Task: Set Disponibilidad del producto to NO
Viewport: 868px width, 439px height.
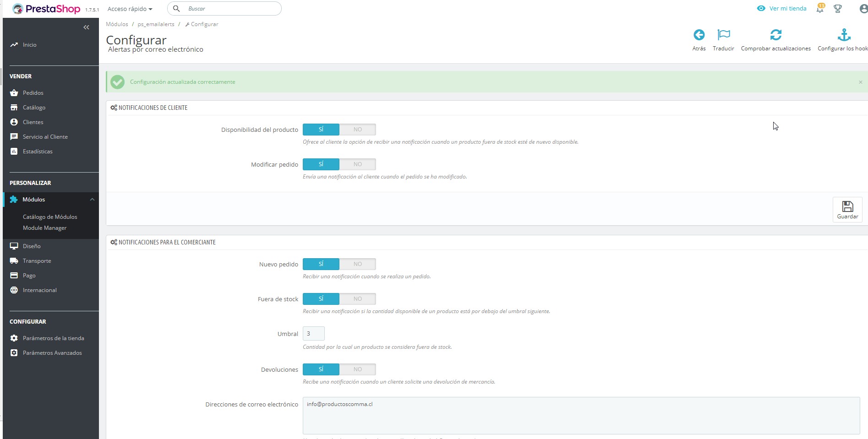Action: point(358,130)
